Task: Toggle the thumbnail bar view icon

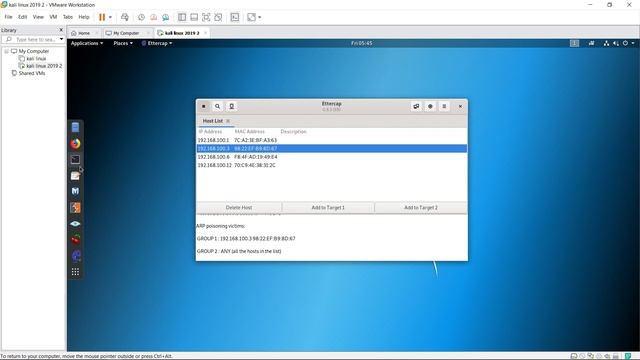Action: click(194, 17)
